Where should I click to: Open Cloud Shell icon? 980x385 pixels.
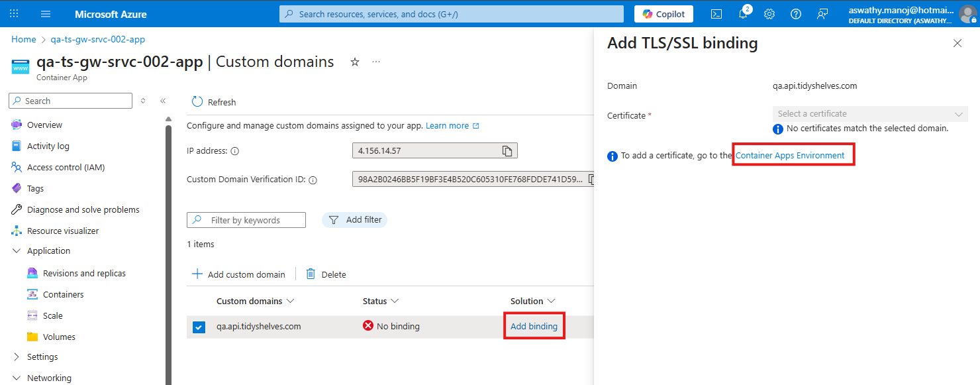[716, 14]
